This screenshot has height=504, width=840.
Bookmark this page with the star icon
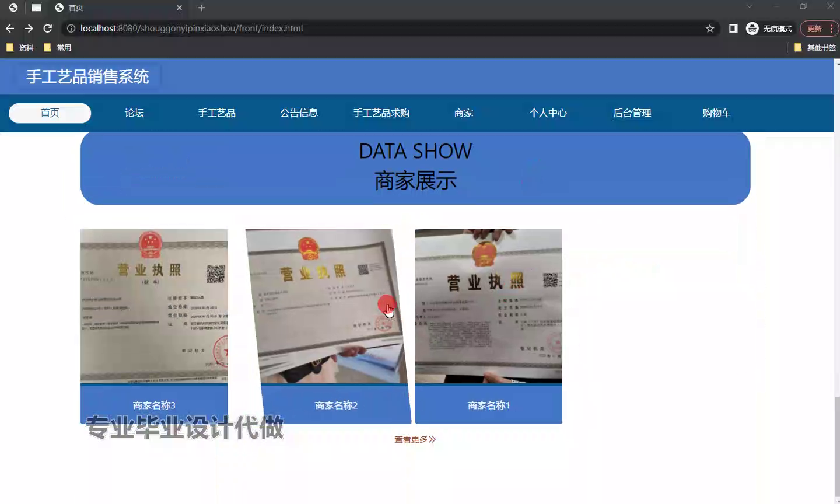pos(710,29)
